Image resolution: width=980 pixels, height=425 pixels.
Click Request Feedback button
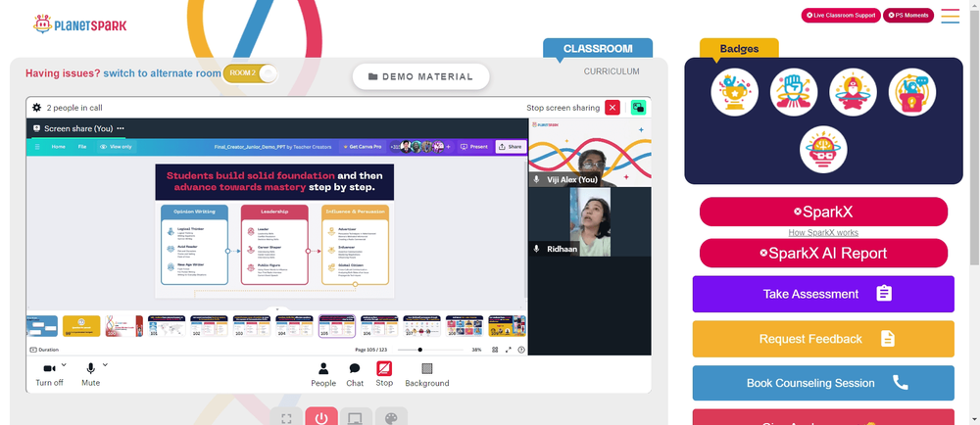(823, 339)
